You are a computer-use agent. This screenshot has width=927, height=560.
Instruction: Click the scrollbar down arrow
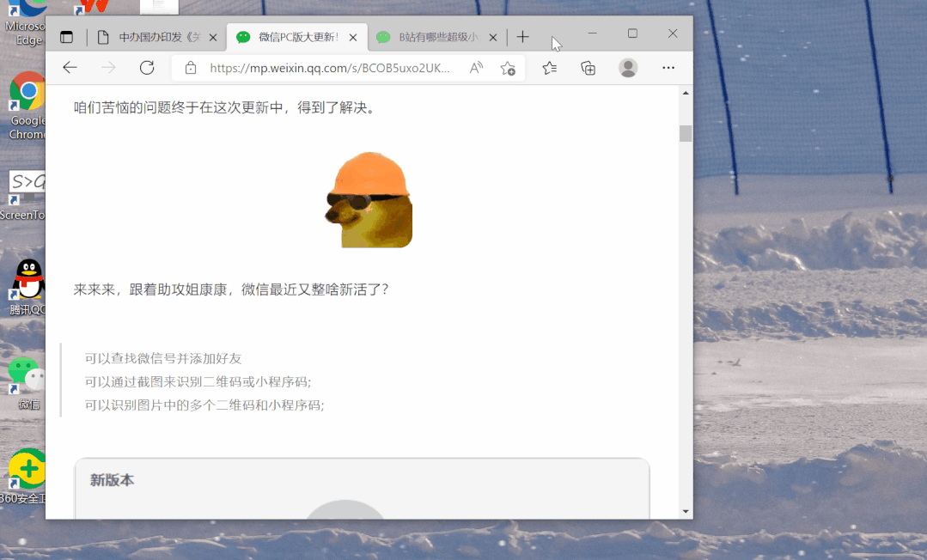coord(685,510)
